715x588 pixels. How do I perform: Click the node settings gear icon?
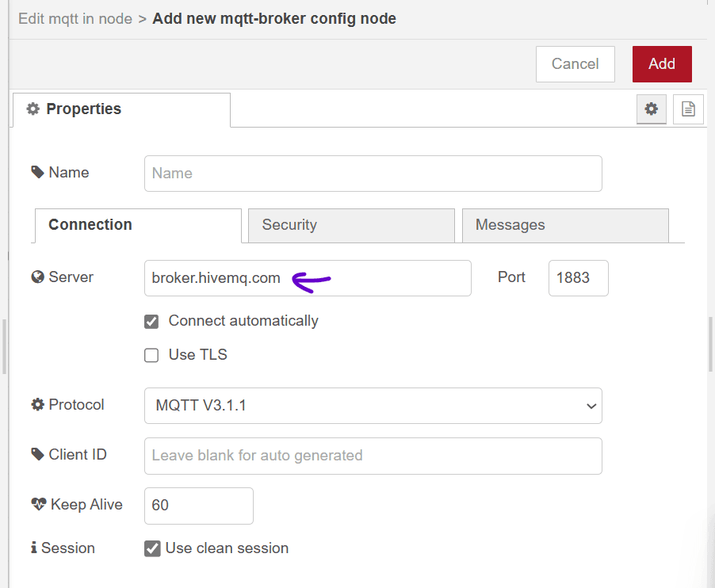click(651, 109)
